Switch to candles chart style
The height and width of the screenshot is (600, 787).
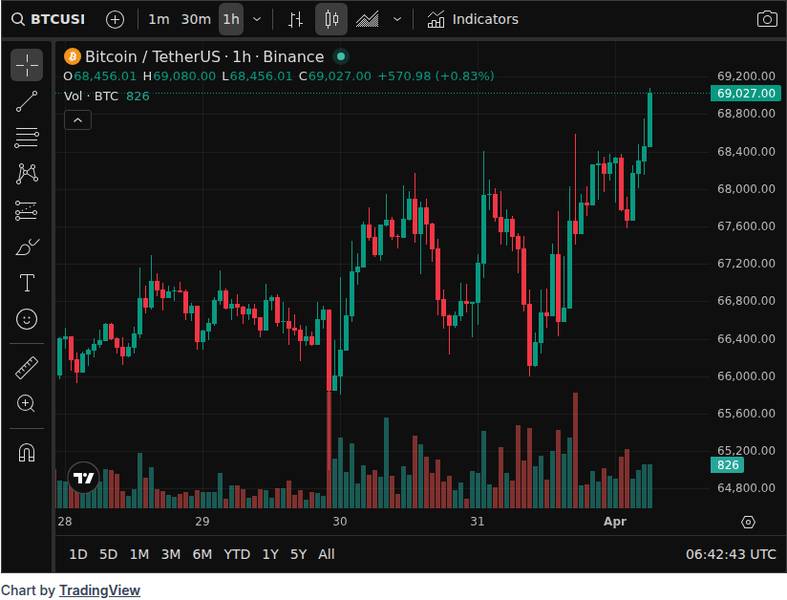click(331, 20)
